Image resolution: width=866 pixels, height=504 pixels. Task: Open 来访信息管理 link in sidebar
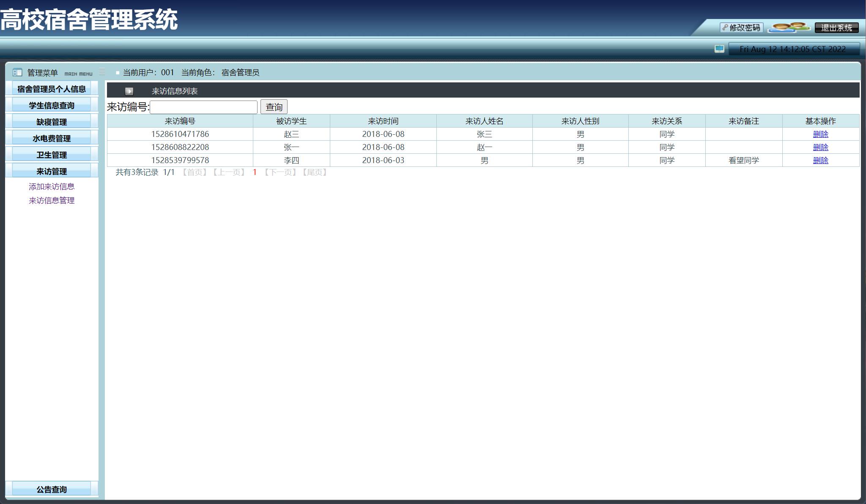[x=52, y=201]
